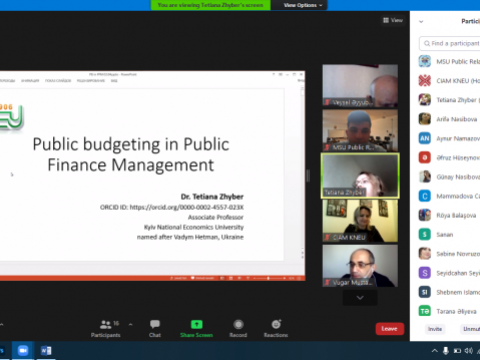Click the volume speaker icon in system tray
480x360 pixels.
[x=468, y=351]
